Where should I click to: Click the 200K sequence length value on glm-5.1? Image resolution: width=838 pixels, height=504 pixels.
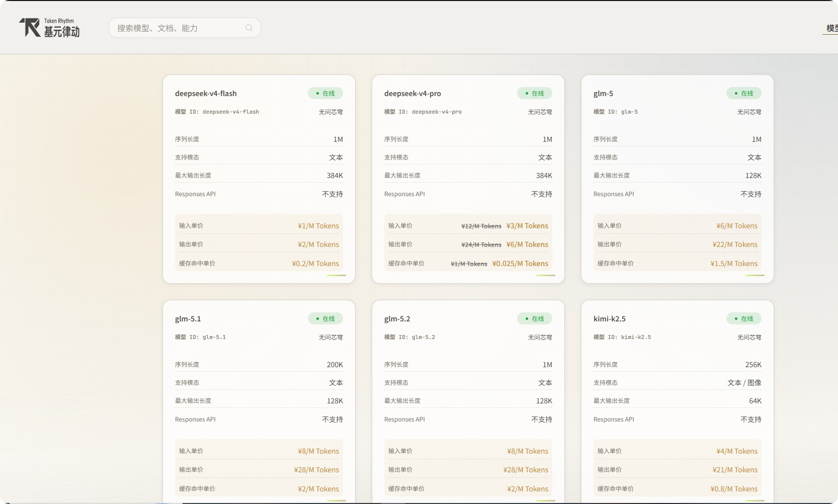point(335,365)
